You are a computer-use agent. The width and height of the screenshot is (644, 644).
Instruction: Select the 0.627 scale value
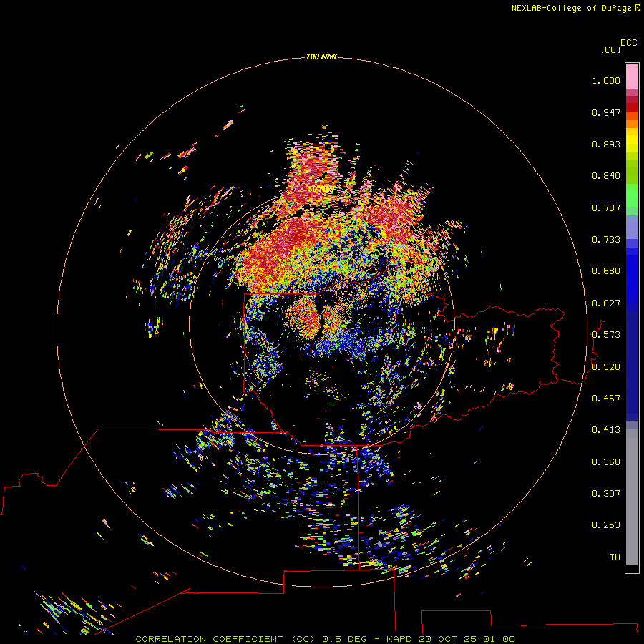coord(606,303)
